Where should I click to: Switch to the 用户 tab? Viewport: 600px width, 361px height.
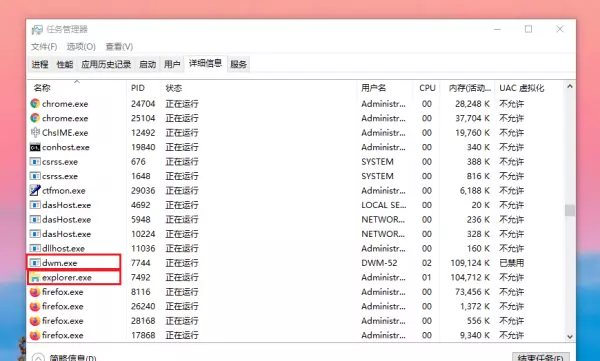tap(172, 64)
